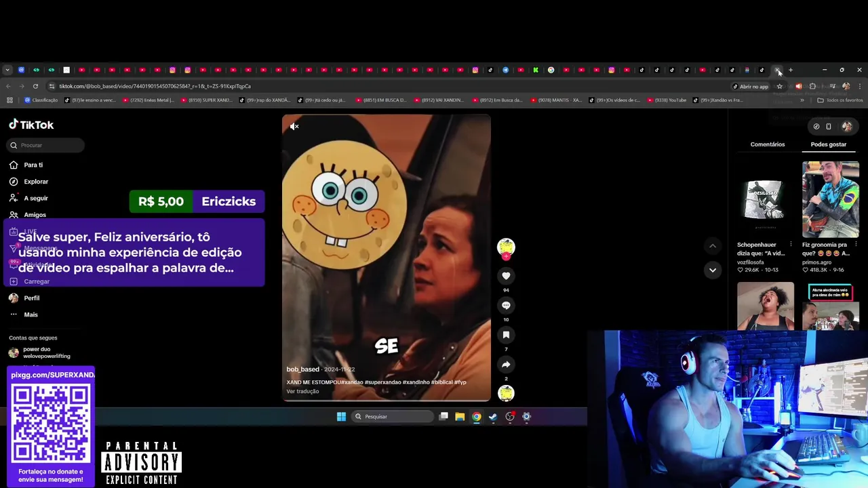
Task: Expand the Mais menu
Action: [24, 314]
